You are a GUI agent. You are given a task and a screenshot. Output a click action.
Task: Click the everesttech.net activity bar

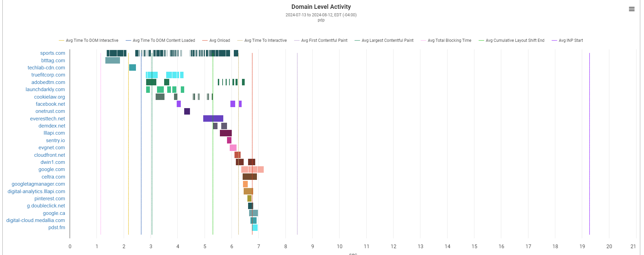point(213,119)
